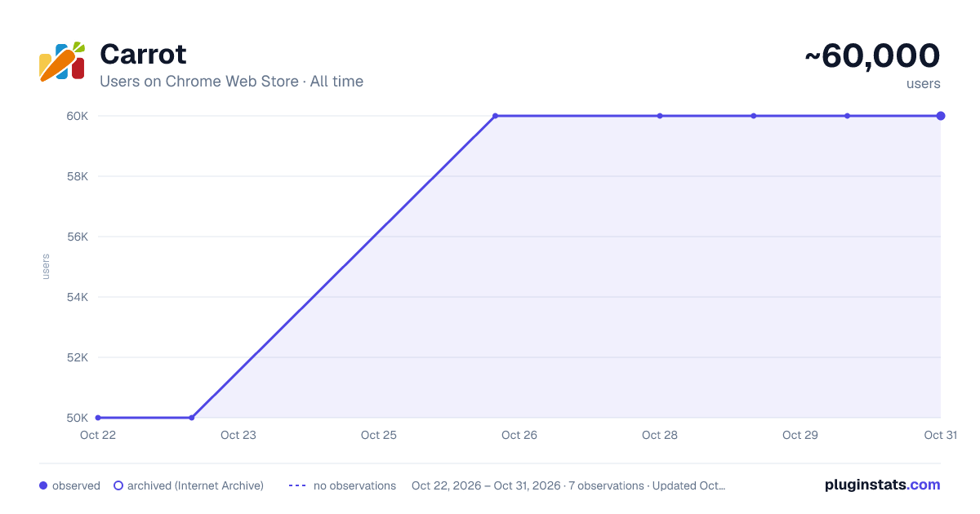Click 'archived (Internet Archive)' legend label
This screenshot has height=514, width=980.
coord(195,485)
